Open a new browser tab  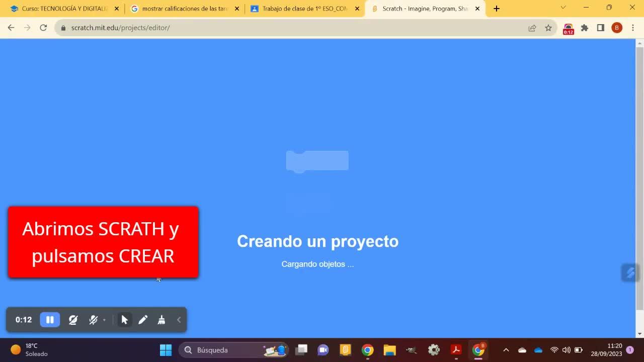pyautogui.click(x=497, y=9)
